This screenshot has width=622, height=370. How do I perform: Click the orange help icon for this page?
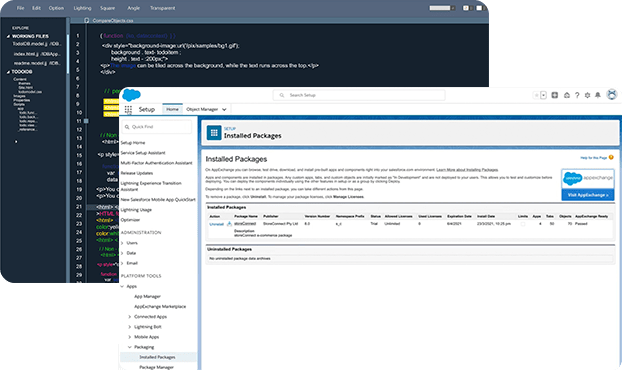(611, 157)
